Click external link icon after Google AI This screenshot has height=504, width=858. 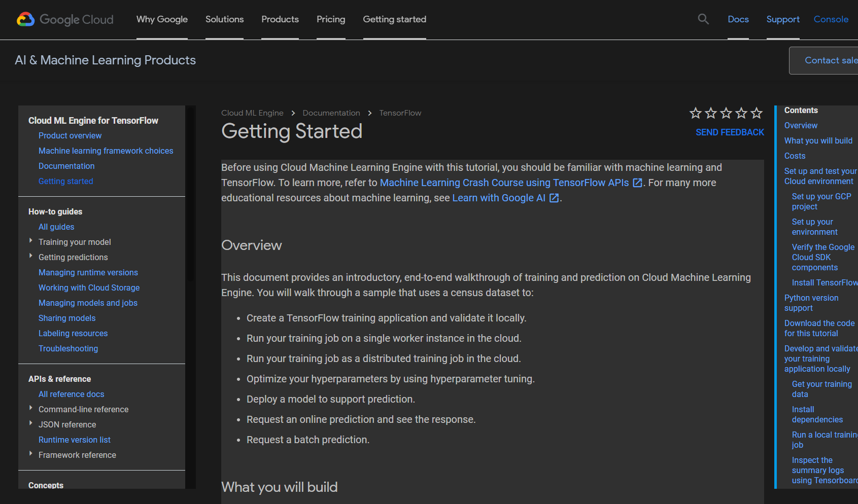point(554,198)
